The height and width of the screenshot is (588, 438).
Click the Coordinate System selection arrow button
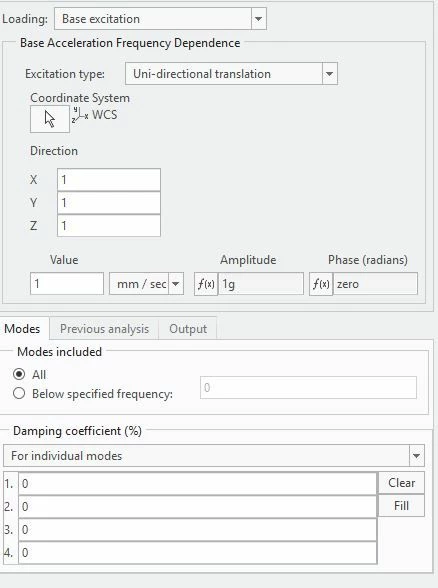(x=50, y=119)
